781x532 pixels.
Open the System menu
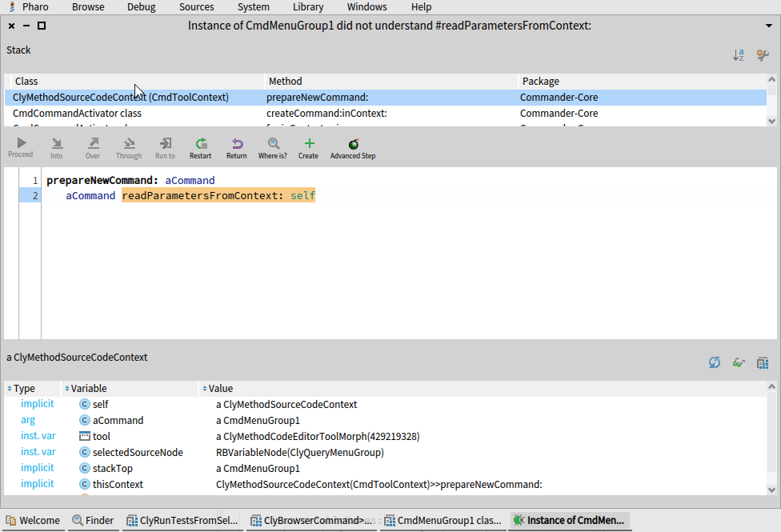(254, 7)
